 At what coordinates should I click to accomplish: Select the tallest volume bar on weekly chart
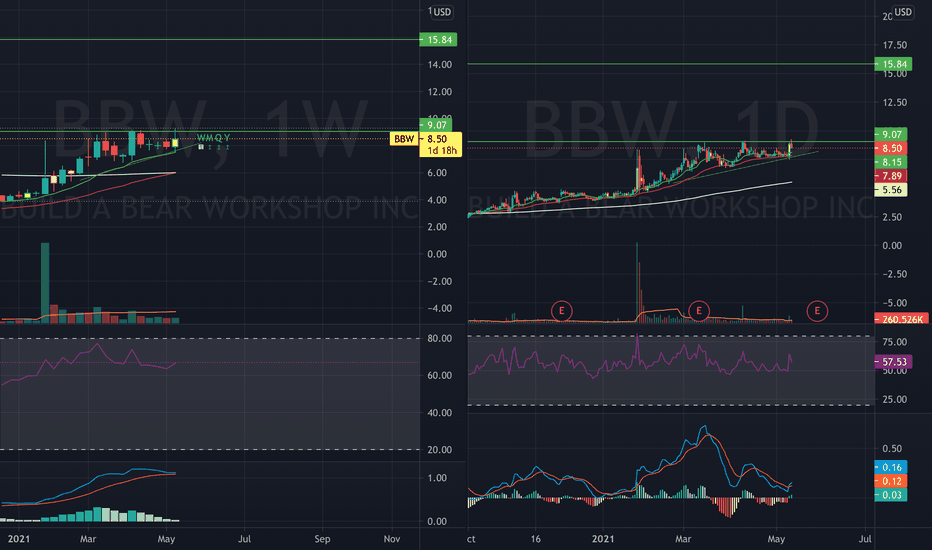point(45,282)
